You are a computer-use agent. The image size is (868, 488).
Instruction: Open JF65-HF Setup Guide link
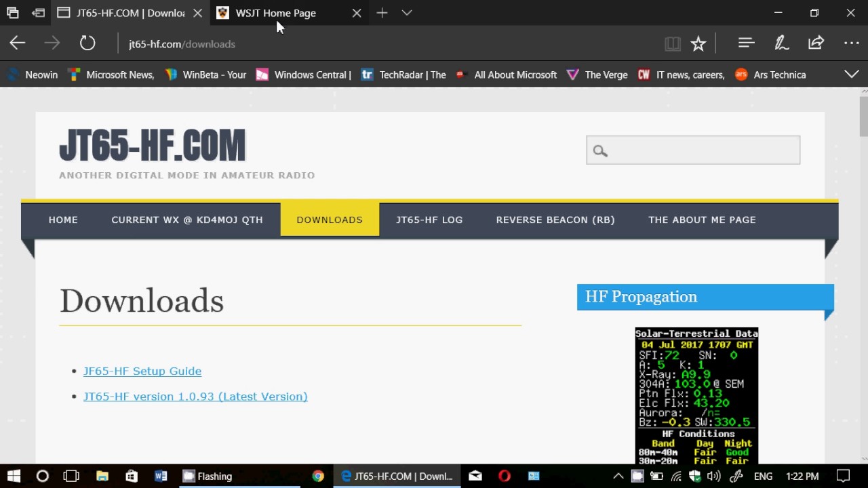tap(142, 371)
